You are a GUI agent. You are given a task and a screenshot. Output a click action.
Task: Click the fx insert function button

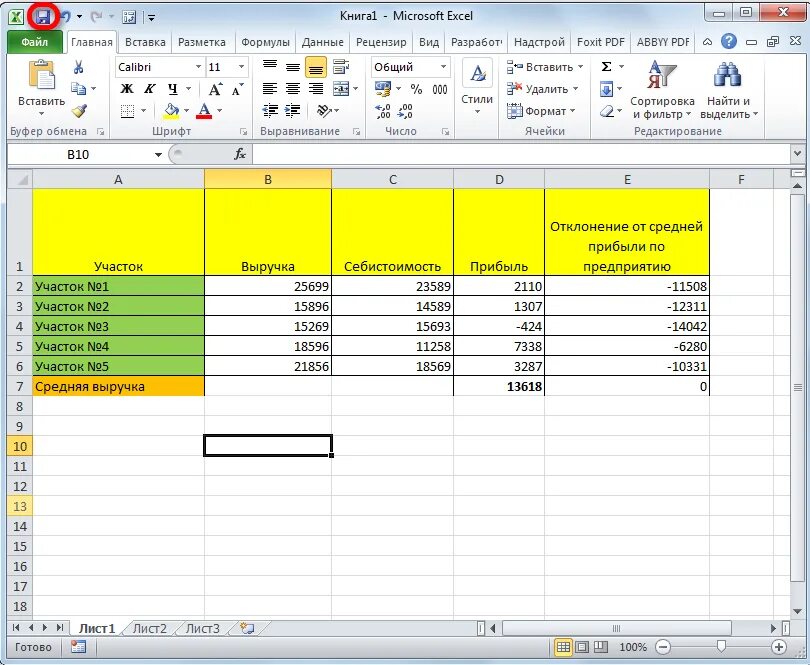[240, 154]
